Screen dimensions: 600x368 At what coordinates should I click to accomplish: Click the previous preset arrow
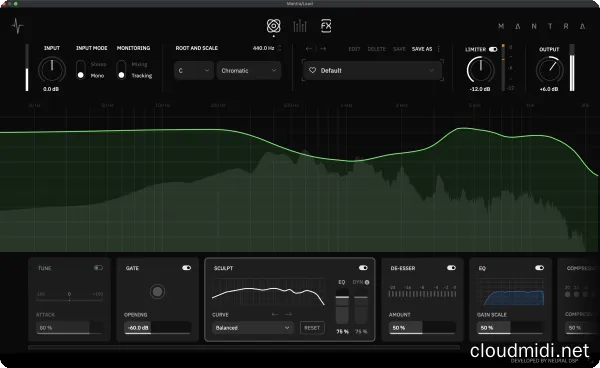pos(309,49)
